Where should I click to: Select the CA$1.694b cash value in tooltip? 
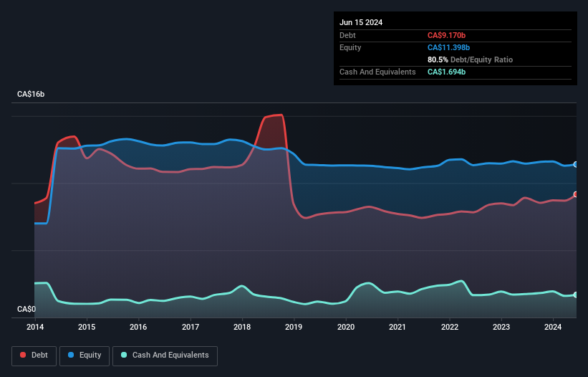[x=447, y=72]
